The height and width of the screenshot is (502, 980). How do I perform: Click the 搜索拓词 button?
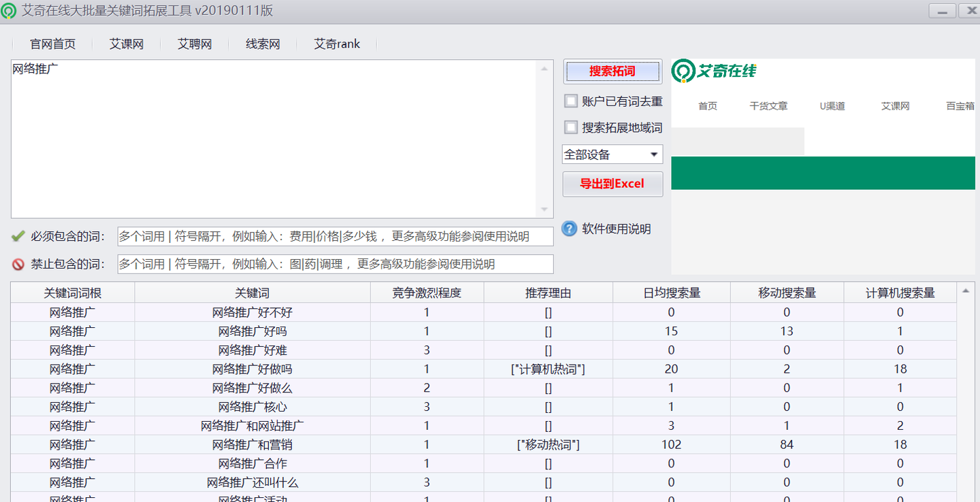coord(612,71)
